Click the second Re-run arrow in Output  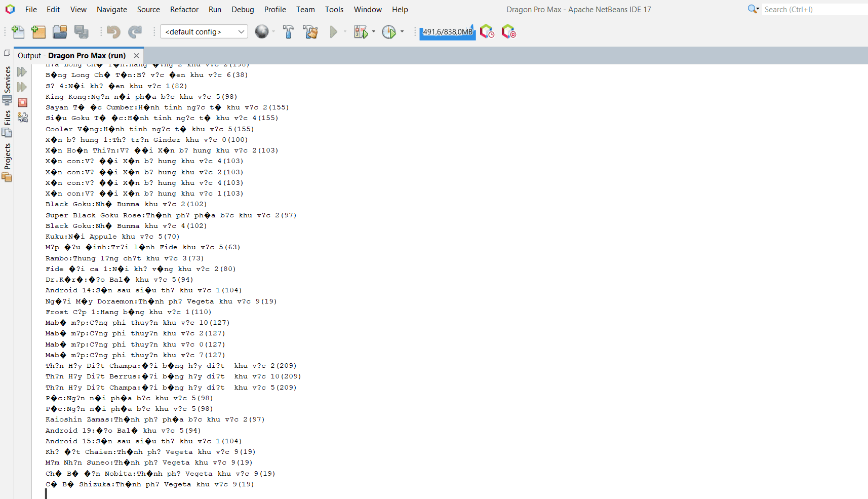pyautogui.click(x=22, y=87)
